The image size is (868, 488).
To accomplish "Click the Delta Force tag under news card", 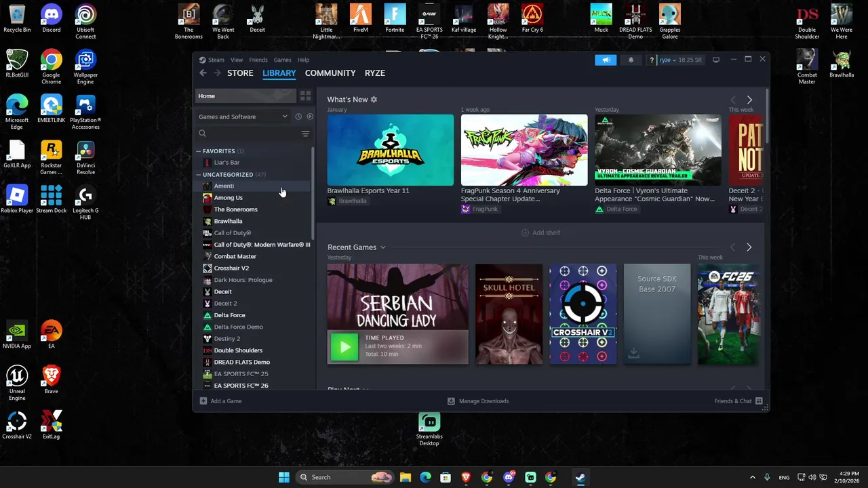I will click(x=616, y=209).
